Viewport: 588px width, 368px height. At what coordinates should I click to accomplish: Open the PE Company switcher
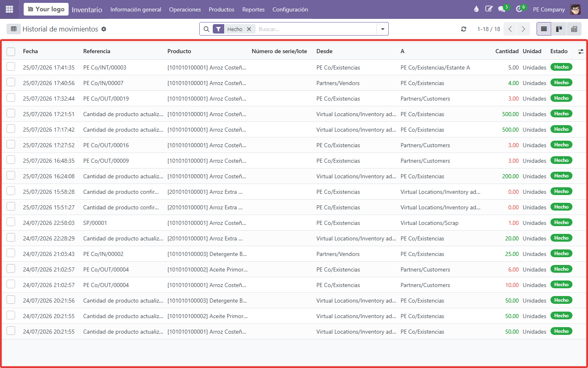click(x=549, y=9)
